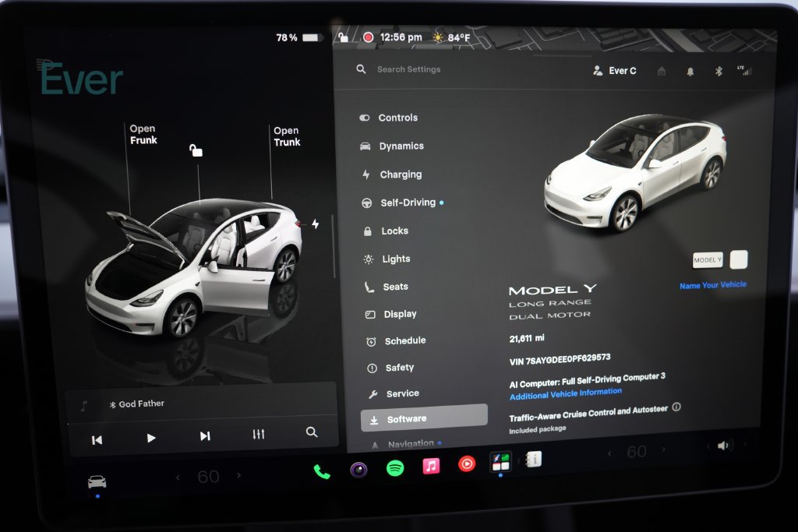
Task: Search media with magnifier icon
Action: pyautogui.click(x=312, y=432)
